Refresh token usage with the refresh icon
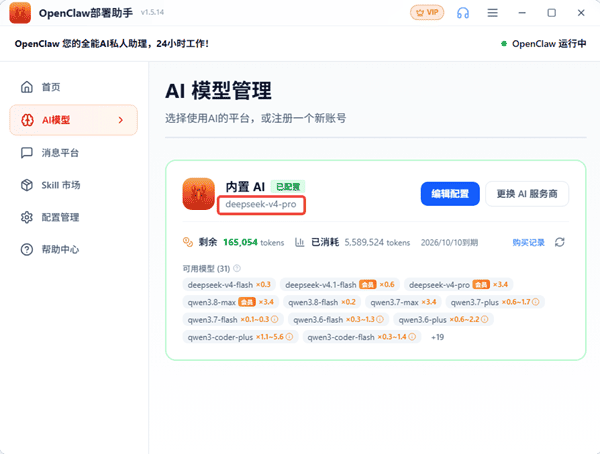 click(559, 242)
